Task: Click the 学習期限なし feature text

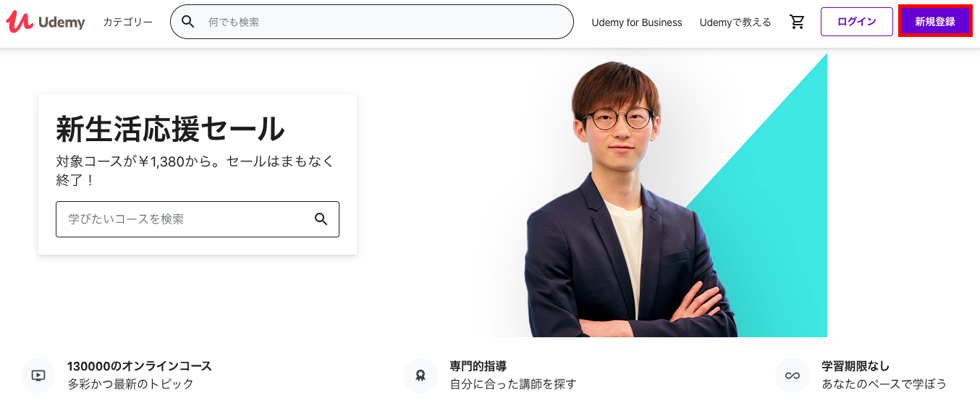Action: 856,366
